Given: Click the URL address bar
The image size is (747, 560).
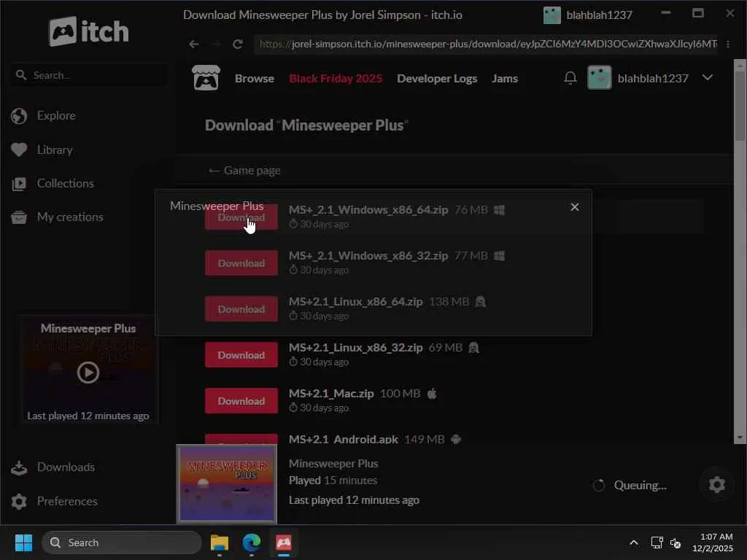Looking at the screenshot, I should [486, 44].
